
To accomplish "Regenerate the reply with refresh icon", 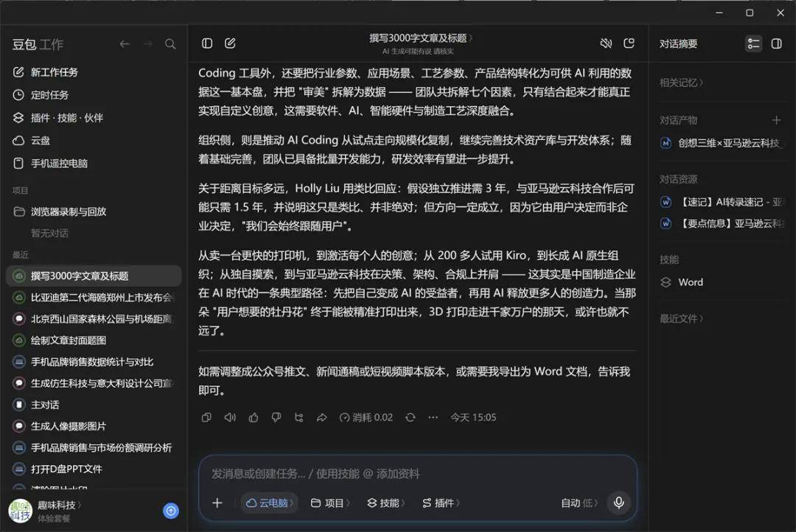I will pos(411,417).
